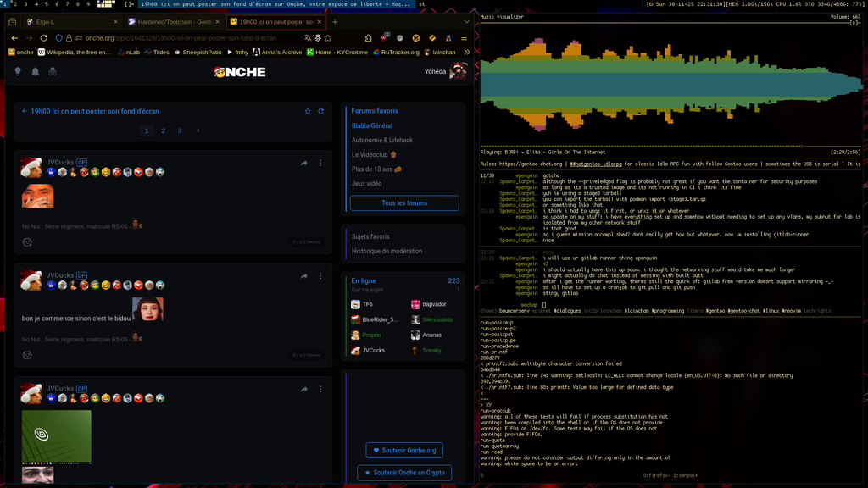Star the topic as favorite
This screenshot has width=868, height=488.
(x=308, y=111)
